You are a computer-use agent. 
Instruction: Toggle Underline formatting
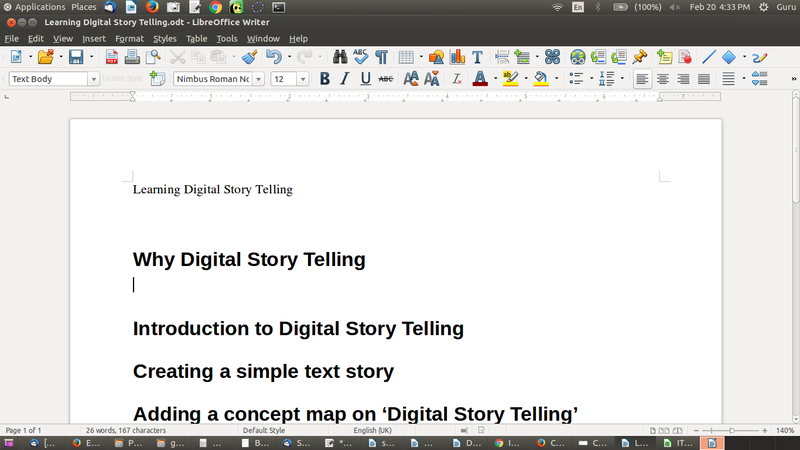pyautogui.click(x=365, y=79)
